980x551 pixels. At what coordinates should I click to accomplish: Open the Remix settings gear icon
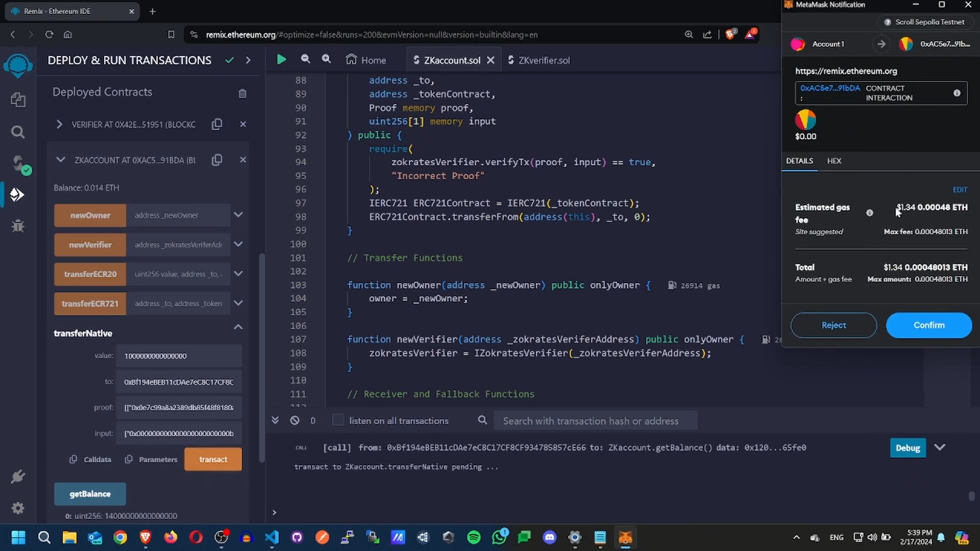click(18, 508)
